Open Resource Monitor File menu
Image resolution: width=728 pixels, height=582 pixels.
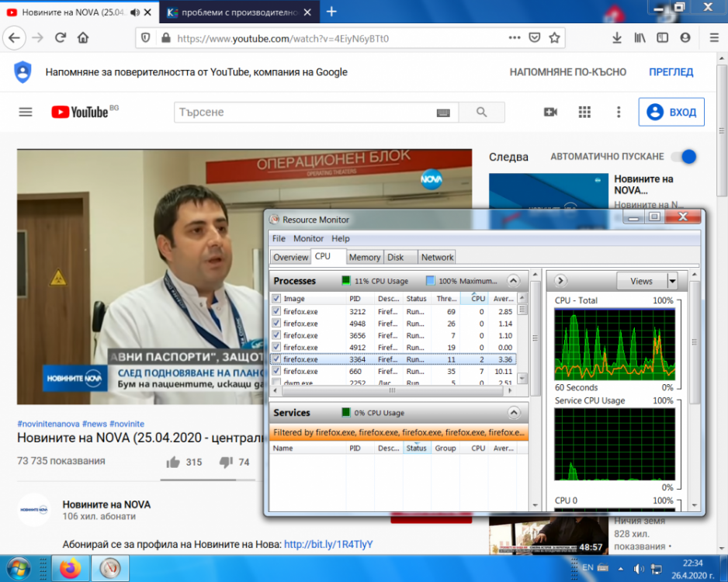279,238
